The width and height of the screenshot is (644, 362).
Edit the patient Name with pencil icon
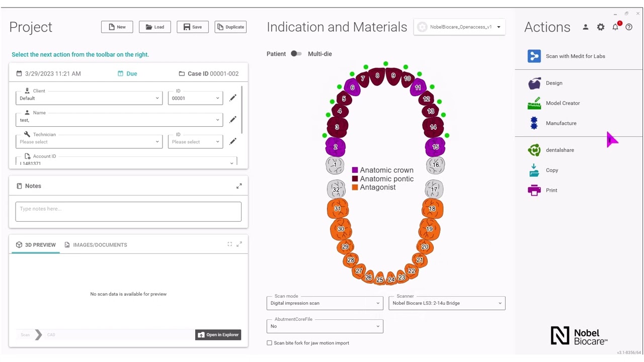click(233, 120)
